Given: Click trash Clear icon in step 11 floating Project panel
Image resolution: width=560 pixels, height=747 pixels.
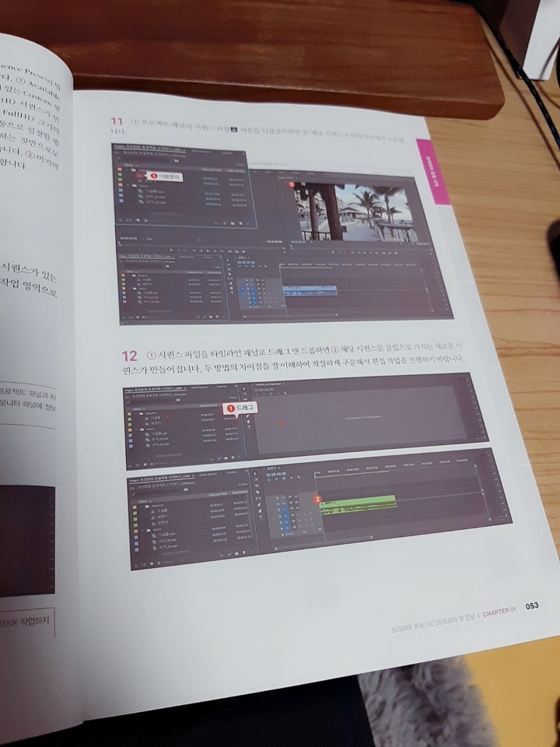Looking at the screenshot, I should (248, 223).
